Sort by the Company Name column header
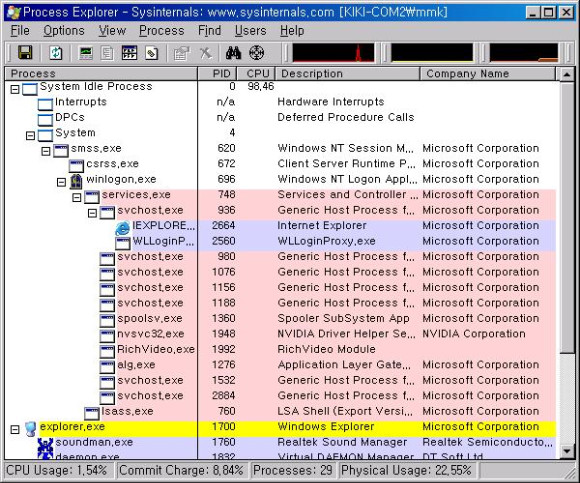The width and height of the screenshot is (580, 483). point(488,74)
